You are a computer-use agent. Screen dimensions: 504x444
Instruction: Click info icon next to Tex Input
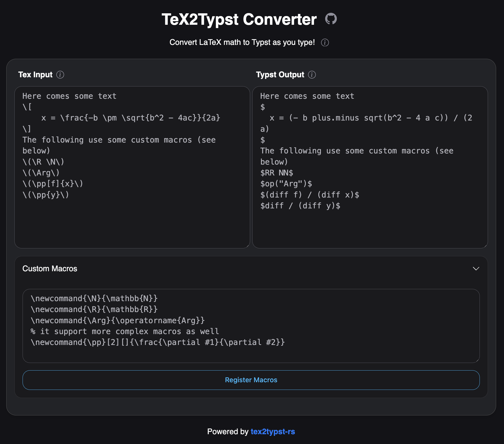coord(60,75)
